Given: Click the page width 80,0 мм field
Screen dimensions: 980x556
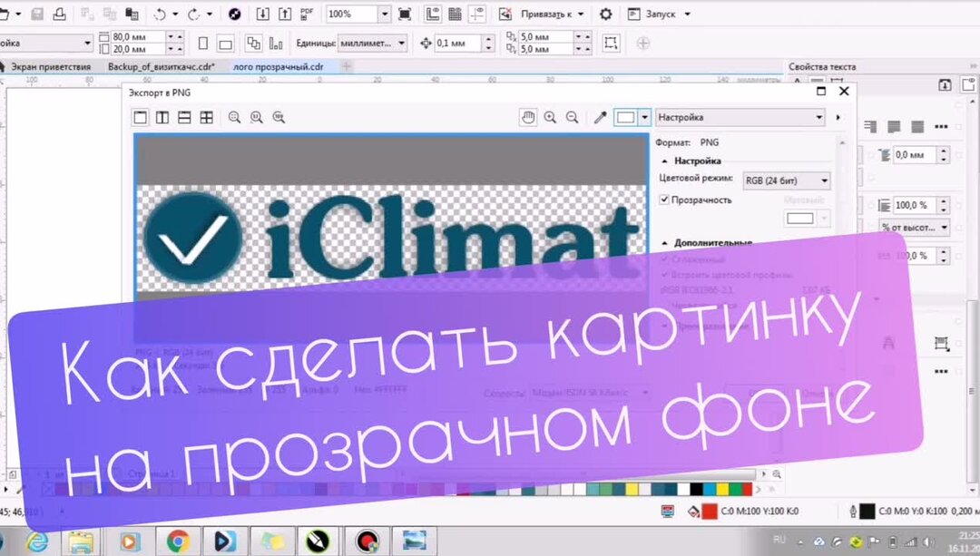Looking at the screenshot, I should click(x=138, y=37).
